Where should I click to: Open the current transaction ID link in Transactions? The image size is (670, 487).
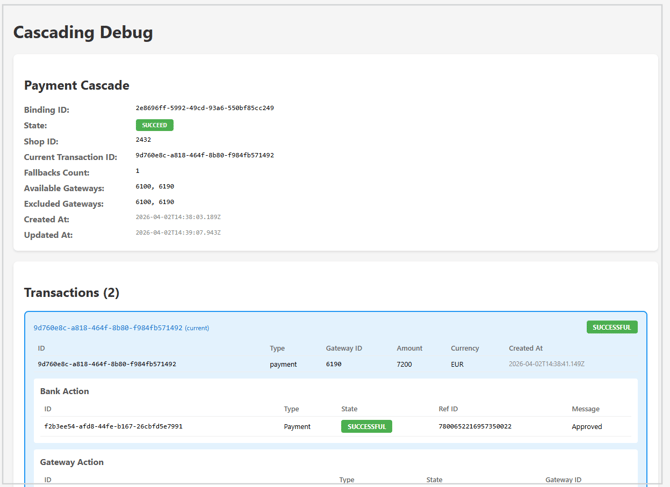click(108, 328)
